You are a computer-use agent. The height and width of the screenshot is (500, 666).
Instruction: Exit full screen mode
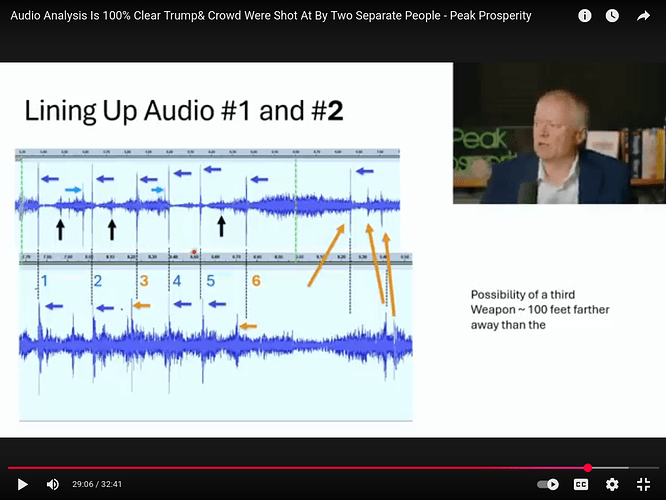[x=643, y=484]
